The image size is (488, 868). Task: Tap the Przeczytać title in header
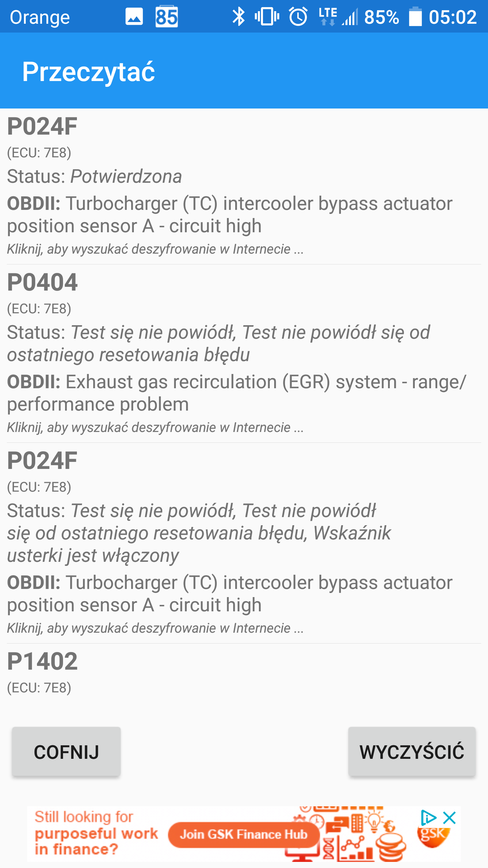pyautogui.click(x=88, y=72)
